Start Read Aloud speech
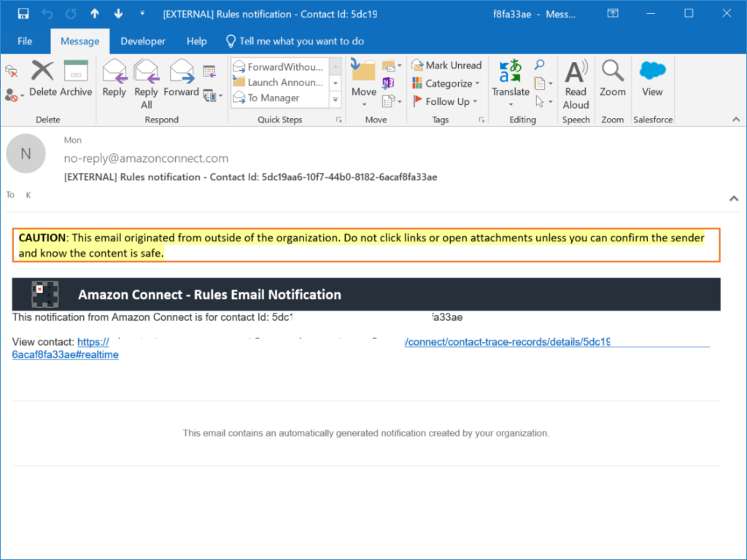The height and width of the screenshot is (560, 747). pos(576,85)
